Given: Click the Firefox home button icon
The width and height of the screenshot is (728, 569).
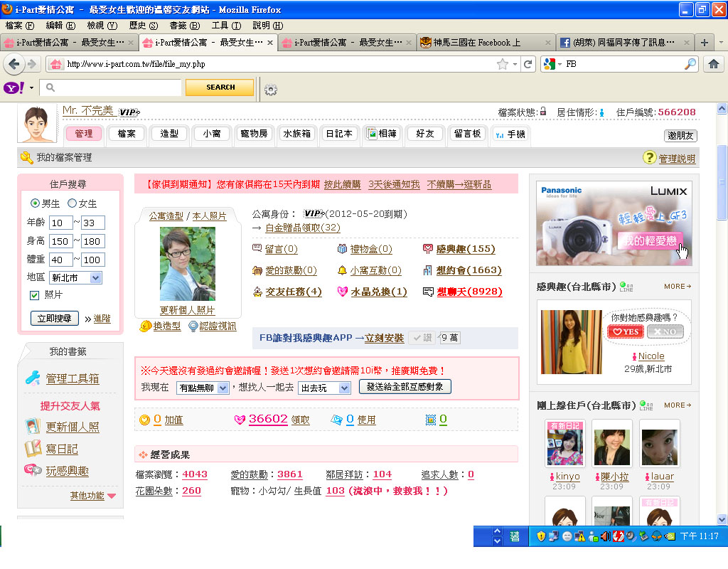Looking at the screenshot, I should 713,64.
